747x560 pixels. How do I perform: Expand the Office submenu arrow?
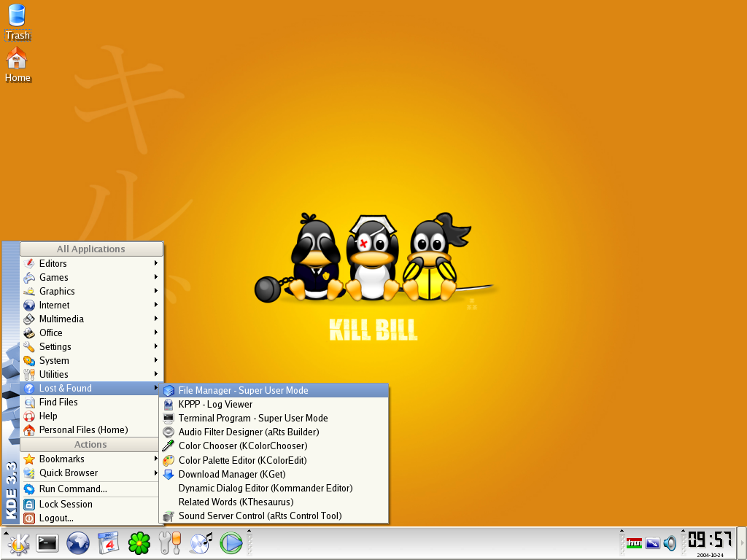[x=156, y=332]
